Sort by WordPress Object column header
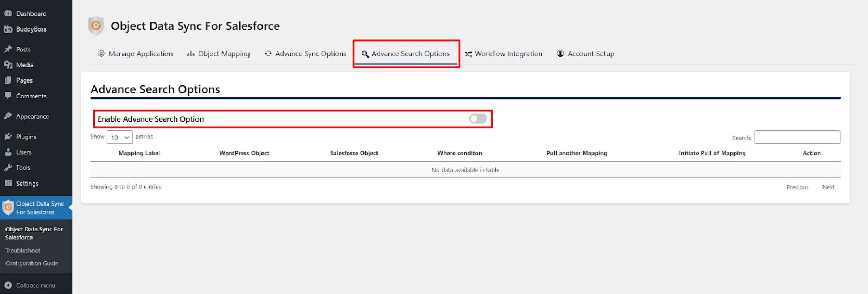 (244, 153)
